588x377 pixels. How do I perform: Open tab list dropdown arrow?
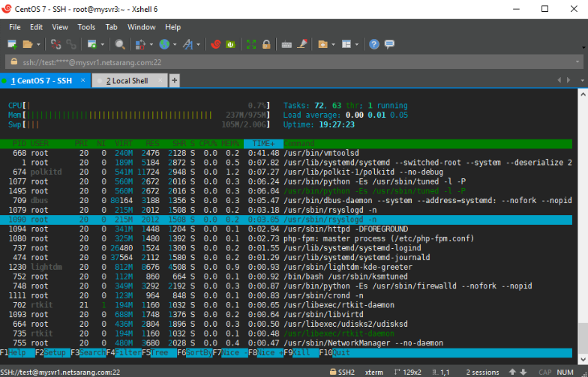click(x=582, y=81)
